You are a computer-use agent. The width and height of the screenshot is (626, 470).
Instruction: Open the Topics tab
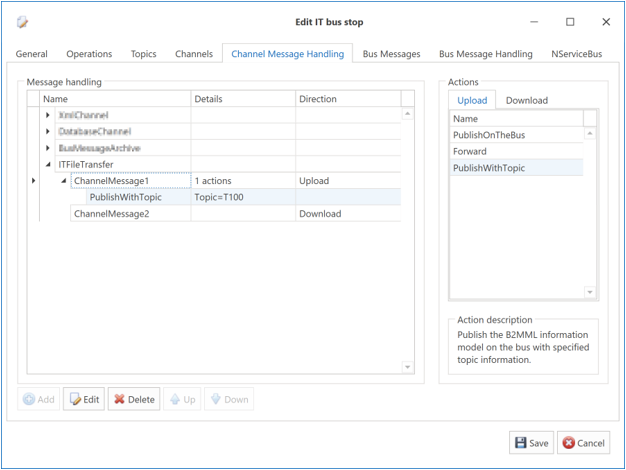pyautogui.click(x=143, y=54)
